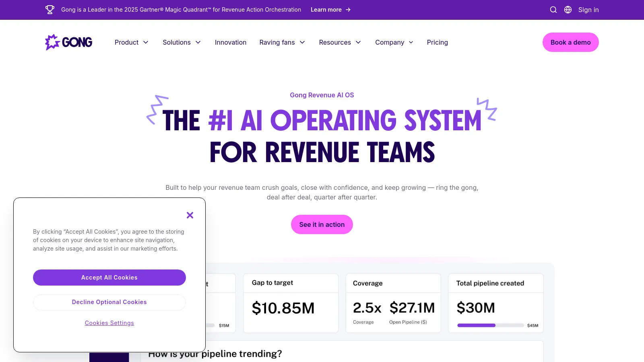Expand the Solutions dropdown menu
644x362 pixels.
(x=182, y=42)
